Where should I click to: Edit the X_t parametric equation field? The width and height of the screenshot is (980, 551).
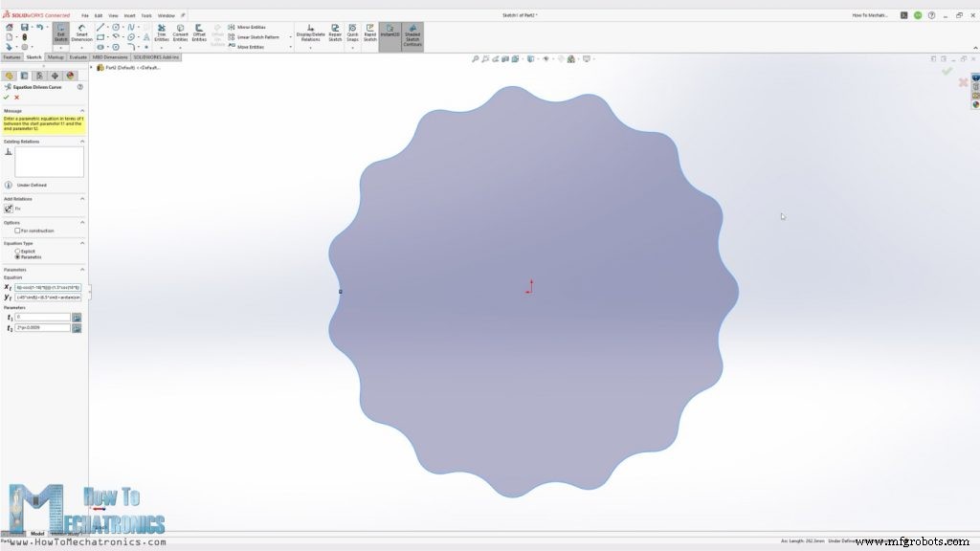pyautogui.click(x=49, y=287)
